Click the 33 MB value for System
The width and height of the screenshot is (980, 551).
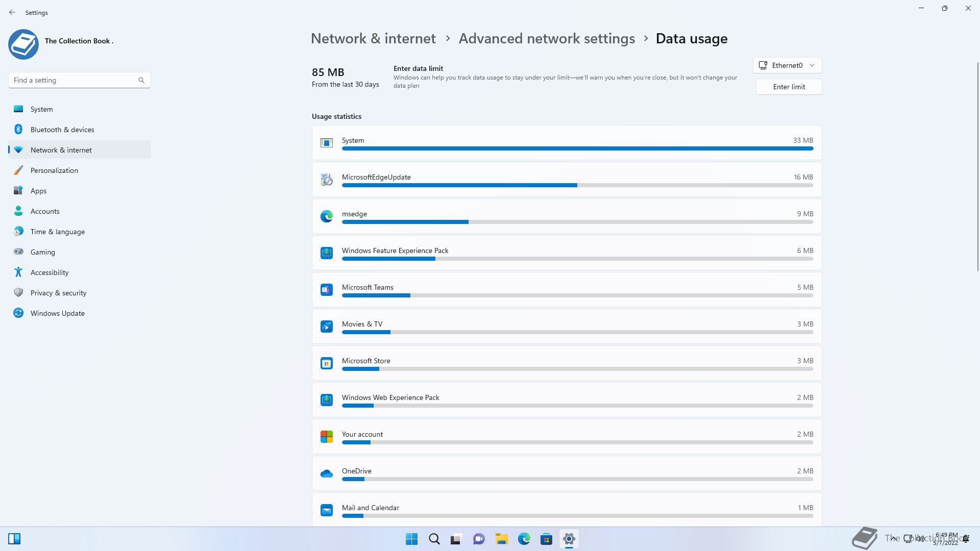pos(803,140)
